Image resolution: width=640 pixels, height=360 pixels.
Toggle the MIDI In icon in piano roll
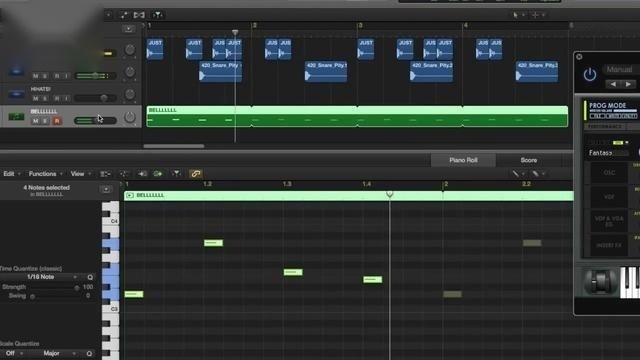pos(142,174)
